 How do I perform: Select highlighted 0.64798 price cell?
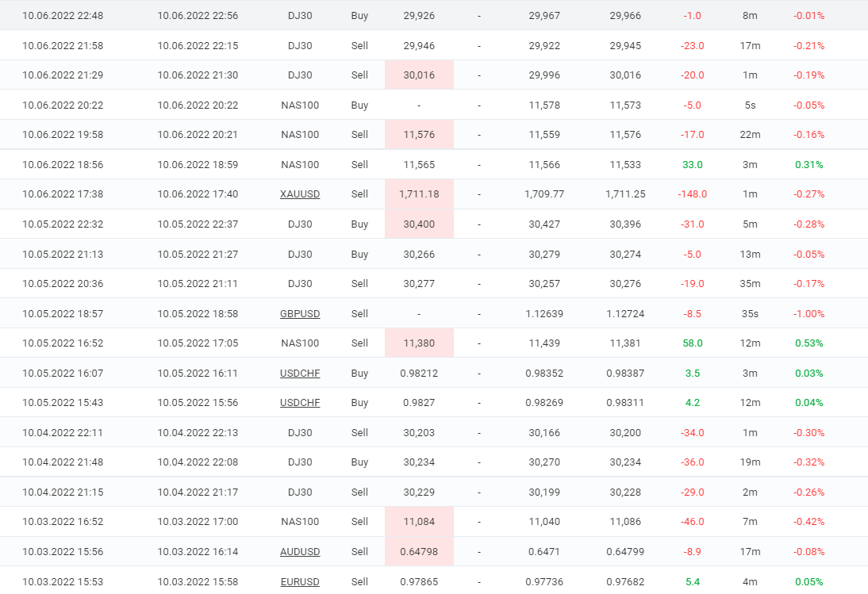tap(419, 552)
